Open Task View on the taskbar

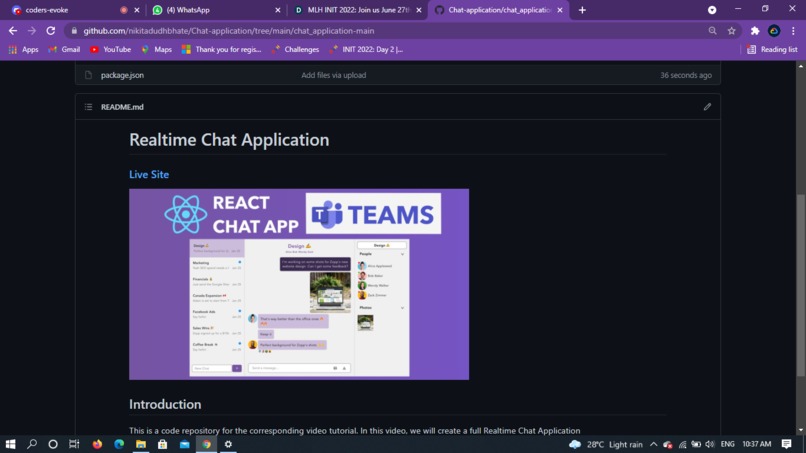(x=74, y=444)
